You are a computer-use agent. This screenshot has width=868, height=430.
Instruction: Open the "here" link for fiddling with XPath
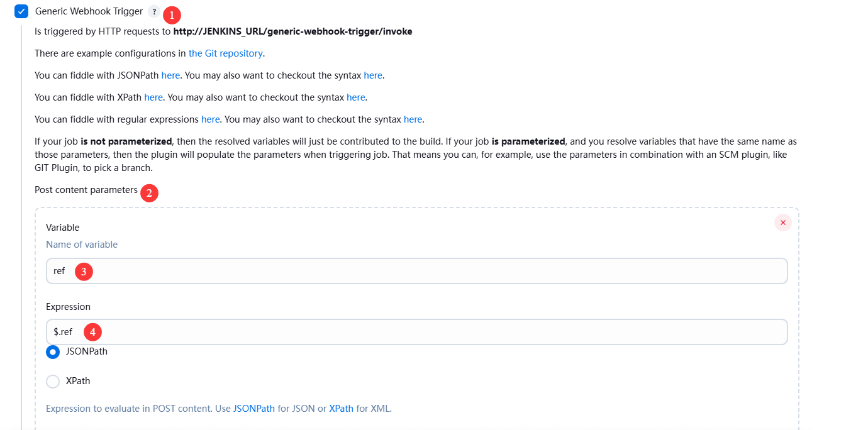[153, 97]
